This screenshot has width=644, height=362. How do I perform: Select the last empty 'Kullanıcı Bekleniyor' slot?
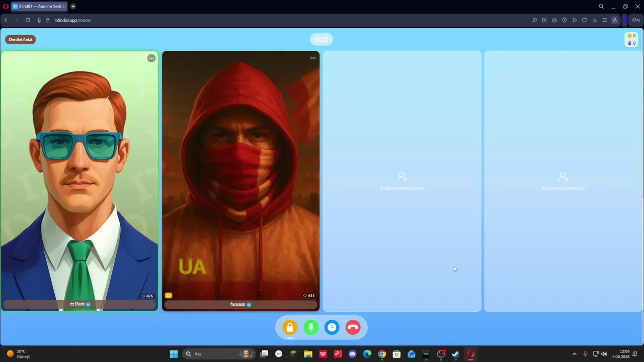coord(563,181)
